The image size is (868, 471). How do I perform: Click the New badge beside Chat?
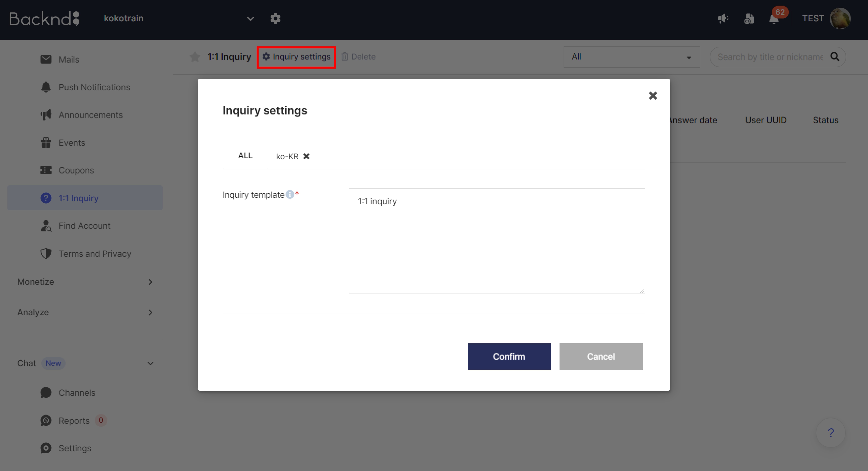(53, 363)
